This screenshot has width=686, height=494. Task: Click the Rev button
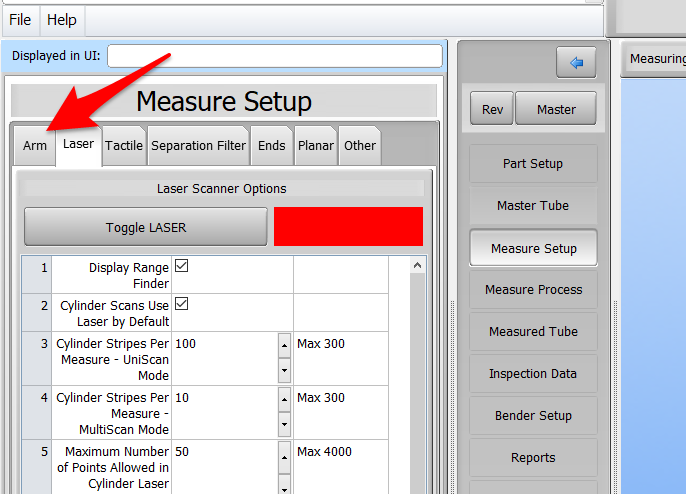click(492, 110)
